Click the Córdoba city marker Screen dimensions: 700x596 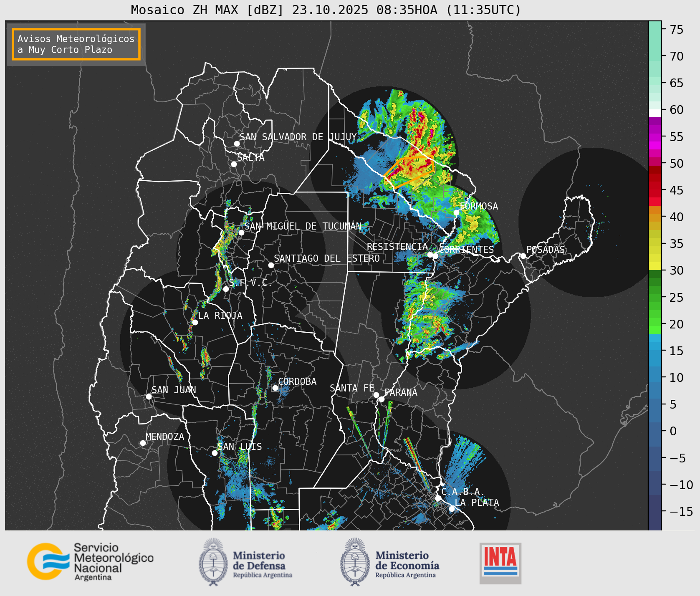point(275,388)
